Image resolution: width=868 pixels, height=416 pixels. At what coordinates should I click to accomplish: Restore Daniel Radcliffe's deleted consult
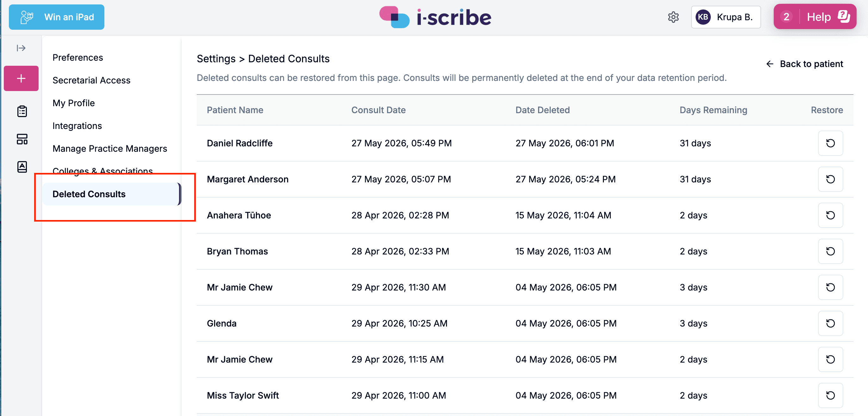[830, 143]
